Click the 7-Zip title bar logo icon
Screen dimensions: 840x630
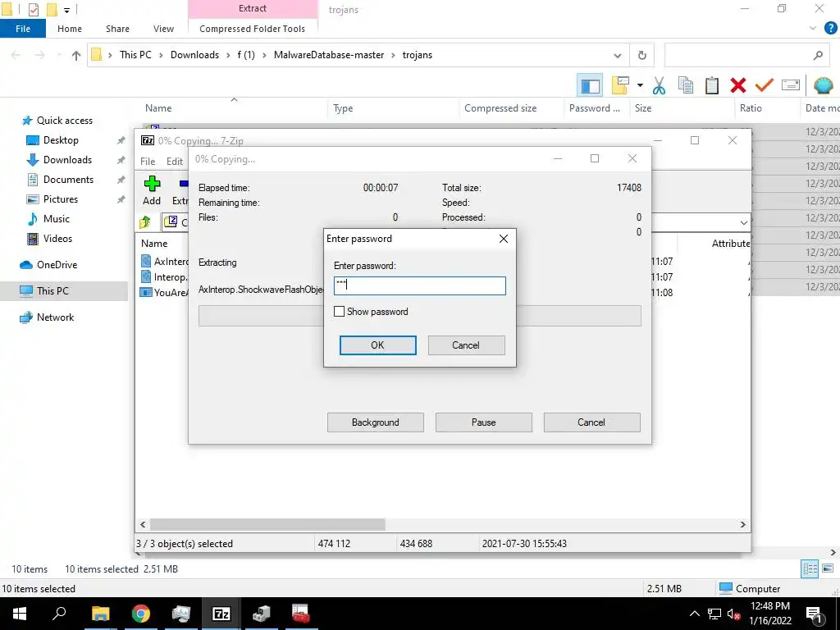coord(148,140)
